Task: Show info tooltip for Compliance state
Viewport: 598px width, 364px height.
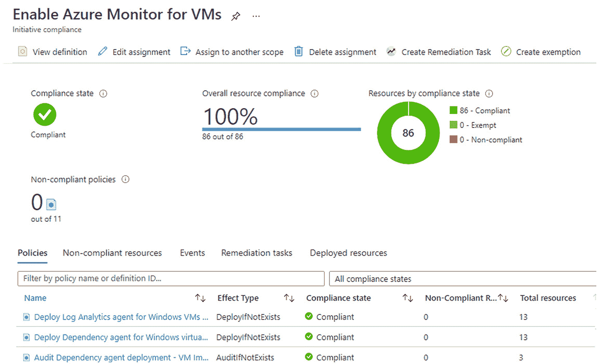Action: pos(103,94)
